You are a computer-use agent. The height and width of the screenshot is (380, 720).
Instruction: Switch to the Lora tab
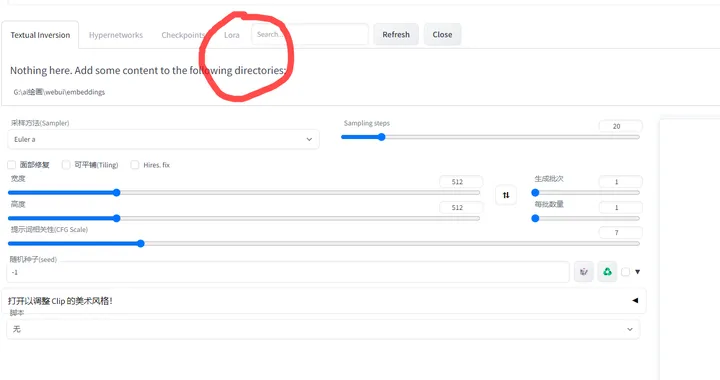click(231, 35)
